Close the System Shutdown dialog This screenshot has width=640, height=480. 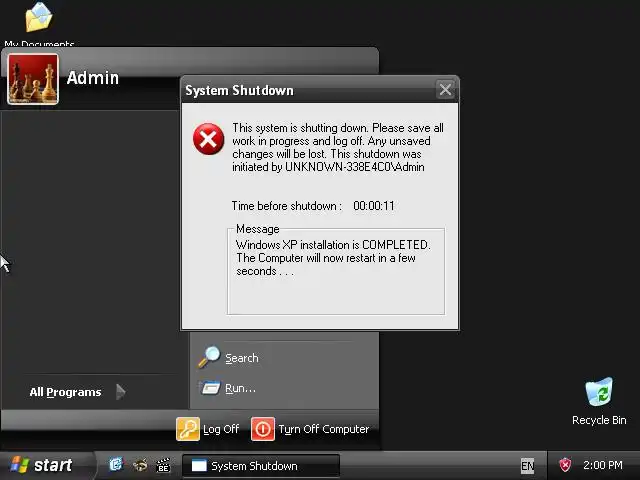[x=445, y=89]
